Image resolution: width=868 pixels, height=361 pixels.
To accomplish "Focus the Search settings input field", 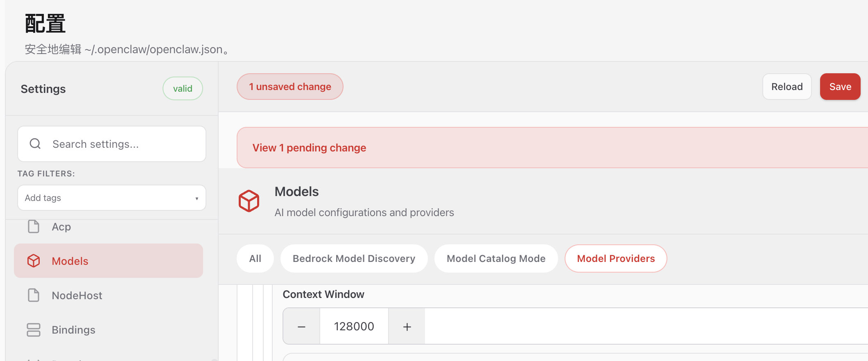I will tap(111, 144).
